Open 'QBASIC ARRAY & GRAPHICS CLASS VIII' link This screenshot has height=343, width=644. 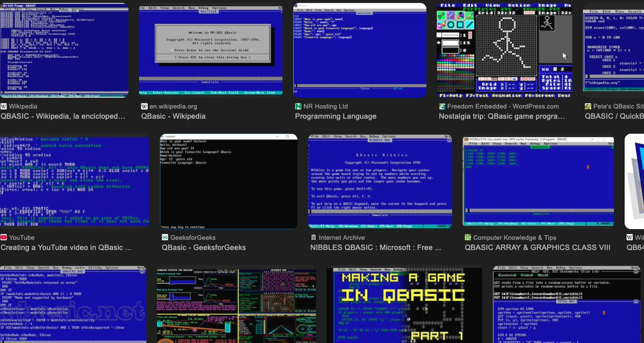(538, 247)
